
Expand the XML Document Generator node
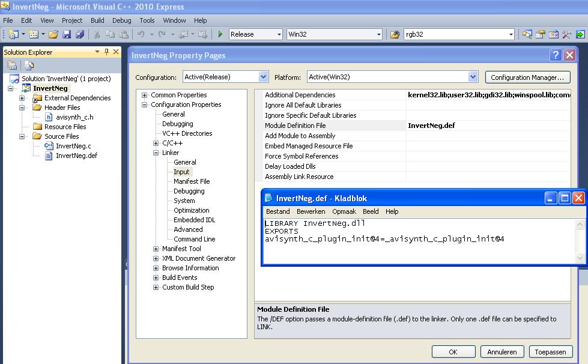(156, 259)
